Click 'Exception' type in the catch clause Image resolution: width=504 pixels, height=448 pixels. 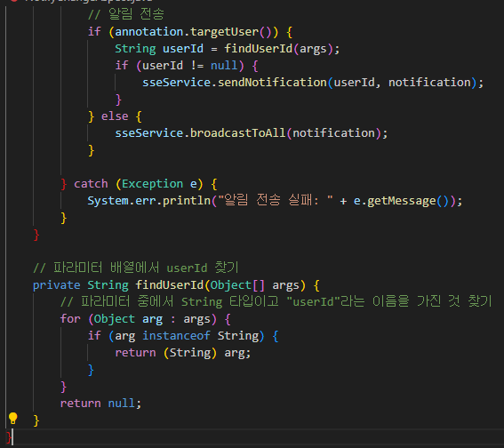coord(152,184)
